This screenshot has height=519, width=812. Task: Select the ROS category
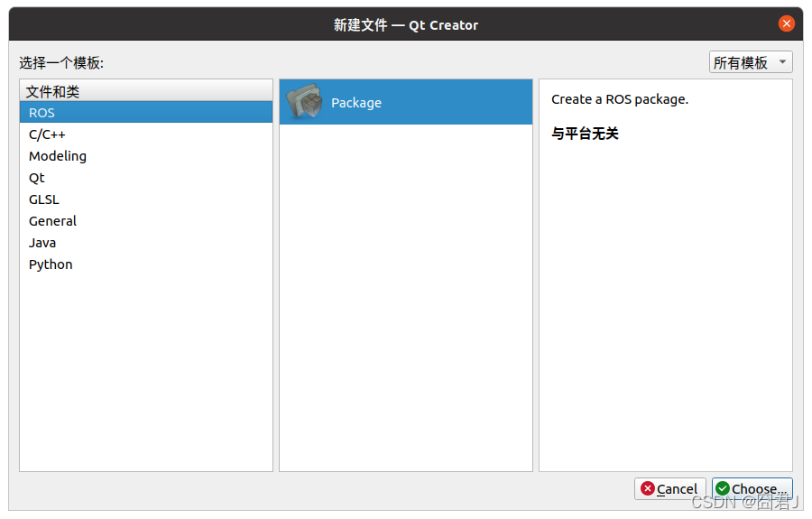42,113
